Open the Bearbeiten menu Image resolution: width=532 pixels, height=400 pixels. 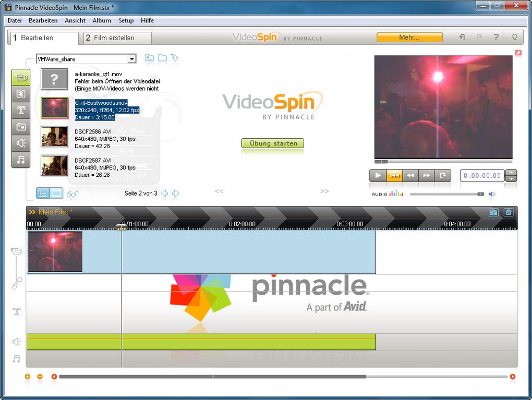pos(43,20)
